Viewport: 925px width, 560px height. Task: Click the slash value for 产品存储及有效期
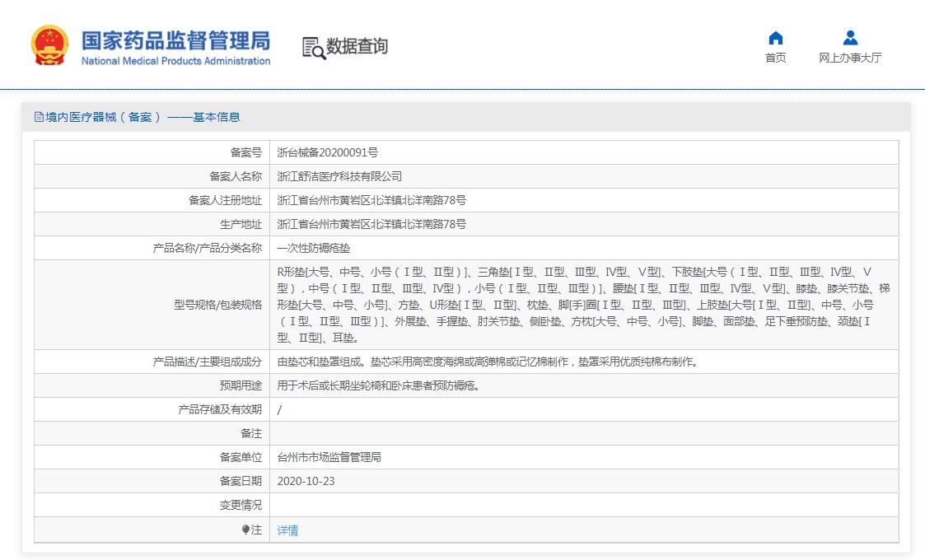pyautogui.click(x=279, y=409)
